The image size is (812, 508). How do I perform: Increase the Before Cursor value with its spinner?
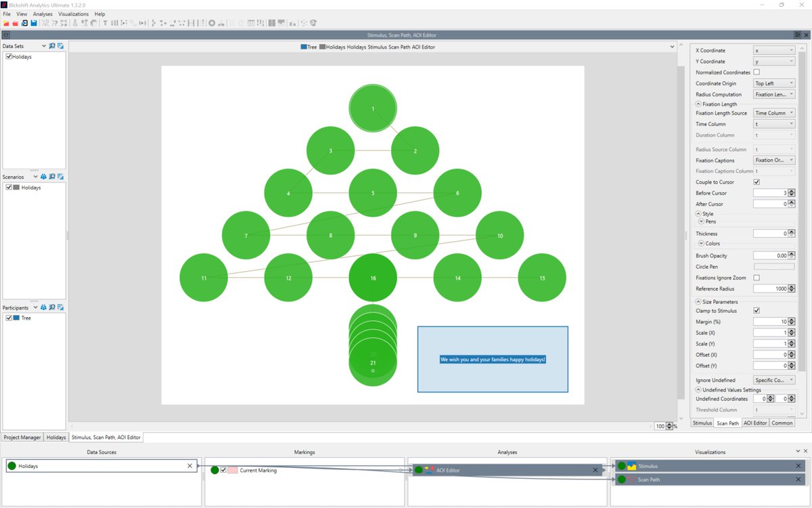[792, 191]
